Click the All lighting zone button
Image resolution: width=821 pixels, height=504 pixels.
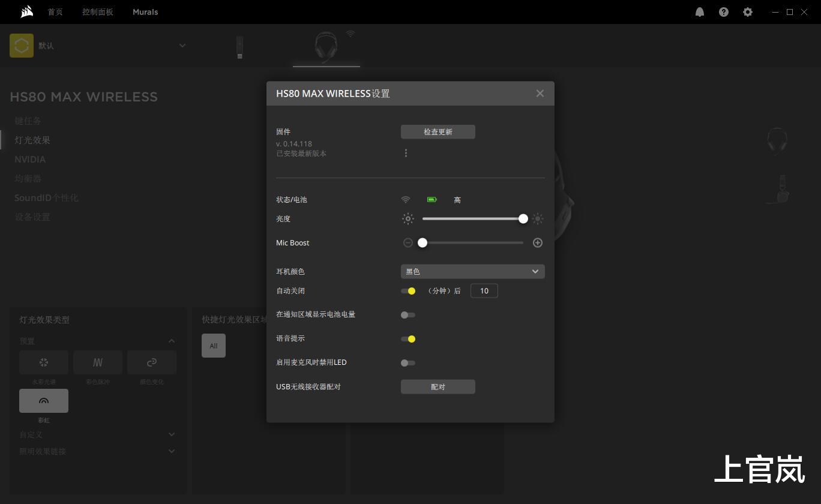point(214,346)
